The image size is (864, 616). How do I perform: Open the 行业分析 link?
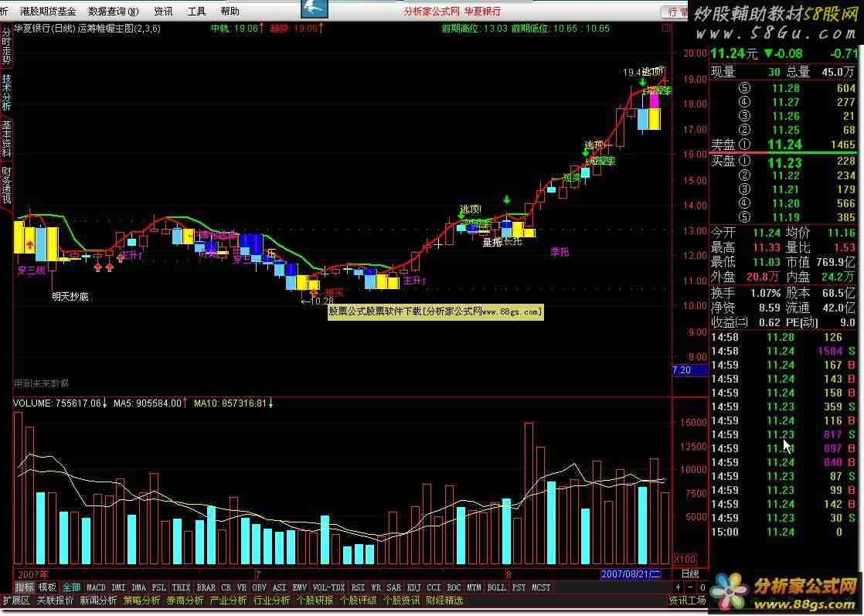(x=272, y=601)
